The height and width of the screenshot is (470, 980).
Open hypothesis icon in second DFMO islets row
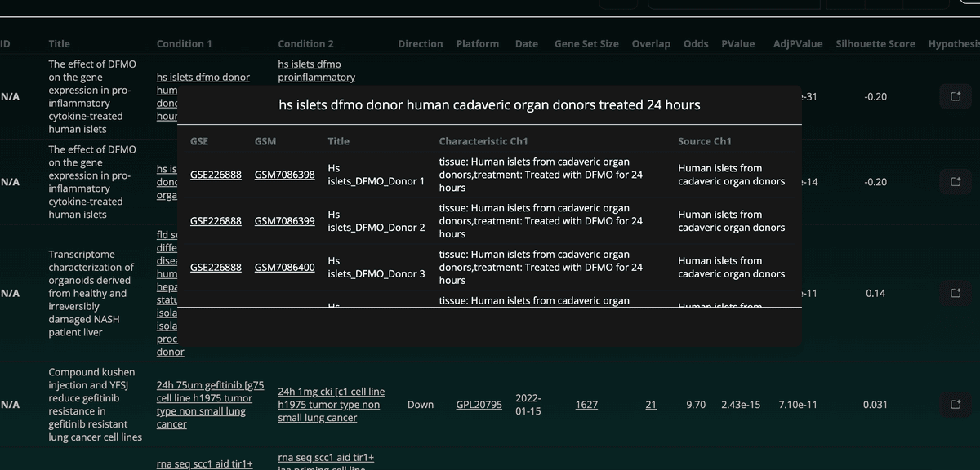click(x=955, y=182)
